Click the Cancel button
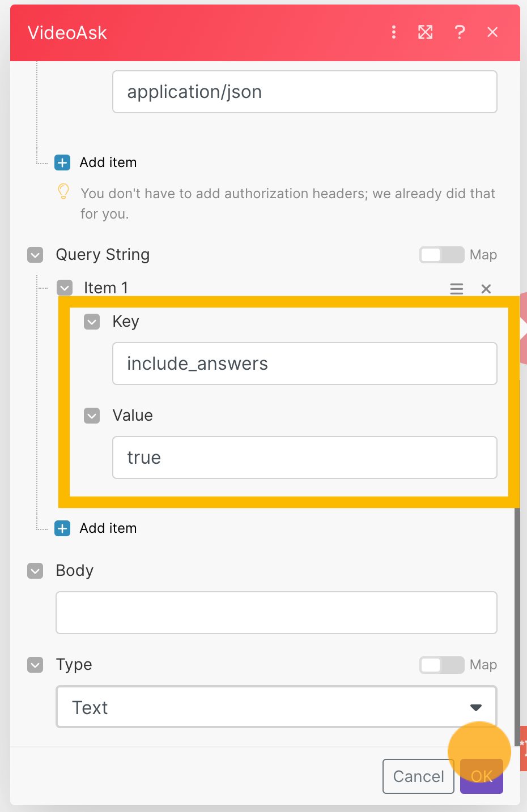527x812 pixels. pyautogui.click(x=418, y=776)
